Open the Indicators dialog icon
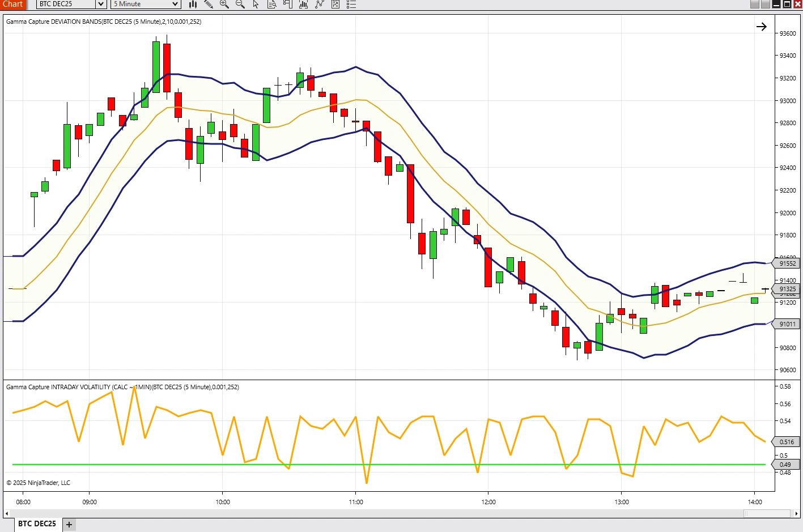 pyautogui.click(x=303, y=5)
